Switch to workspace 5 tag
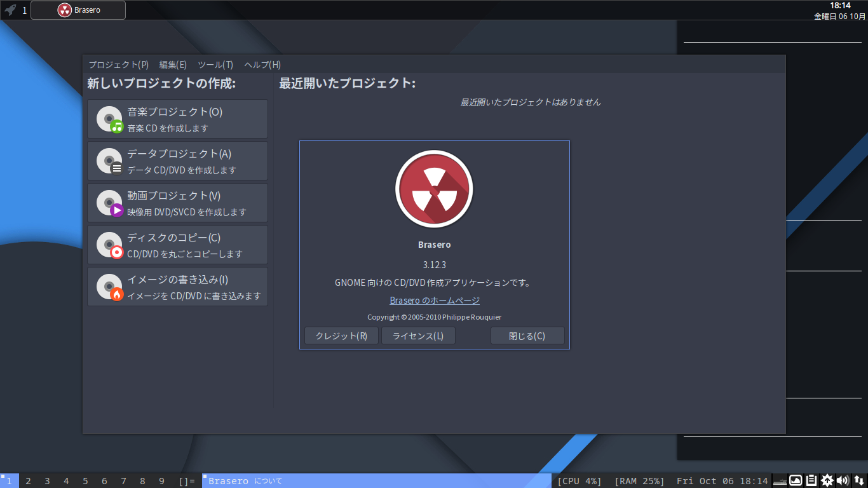868x488 pixels. coord(86,481)
